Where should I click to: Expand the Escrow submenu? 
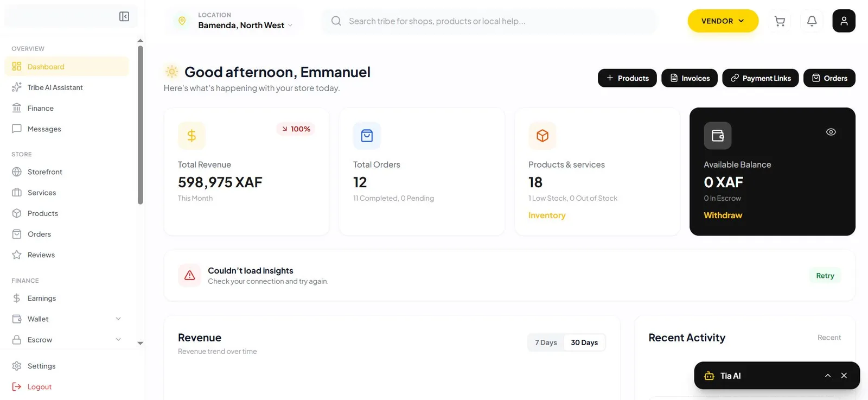point(118,340)
